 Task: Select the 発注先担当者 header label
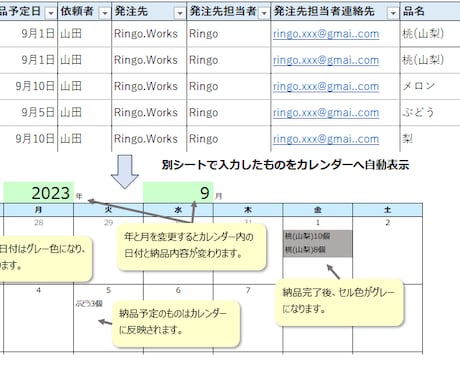coord(223,11)
